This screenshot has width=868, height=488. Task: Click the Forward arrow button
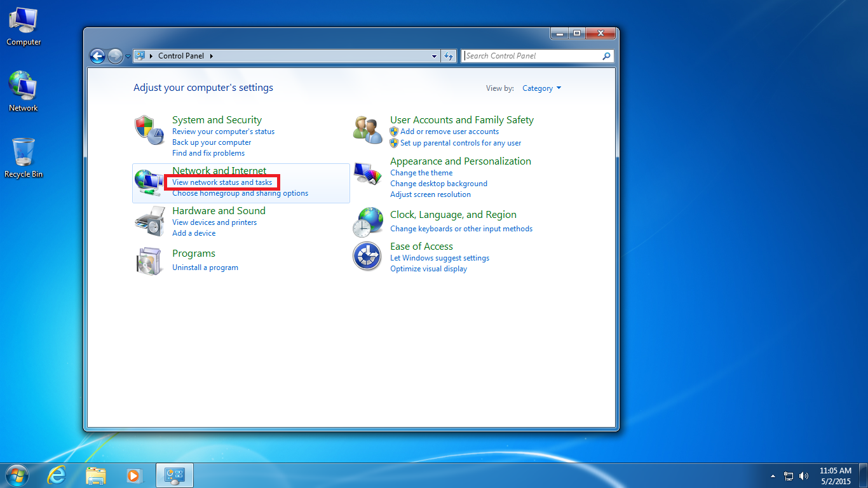(115, 56)
